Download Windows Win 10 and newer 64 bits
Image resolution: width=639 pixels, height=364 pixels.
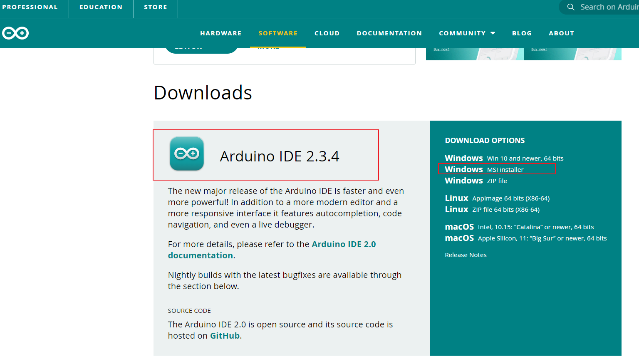(504, 158)
